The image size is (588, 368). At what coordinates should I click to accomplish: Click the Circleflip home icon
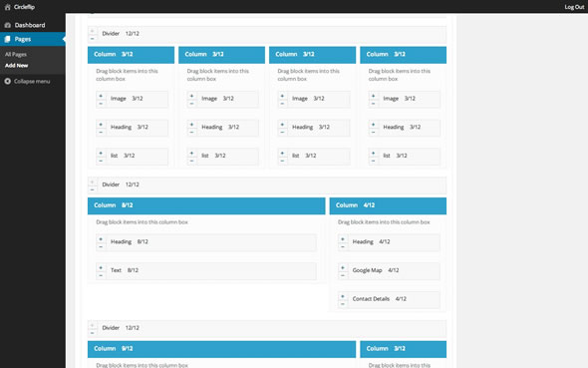(x=8, y=7)
